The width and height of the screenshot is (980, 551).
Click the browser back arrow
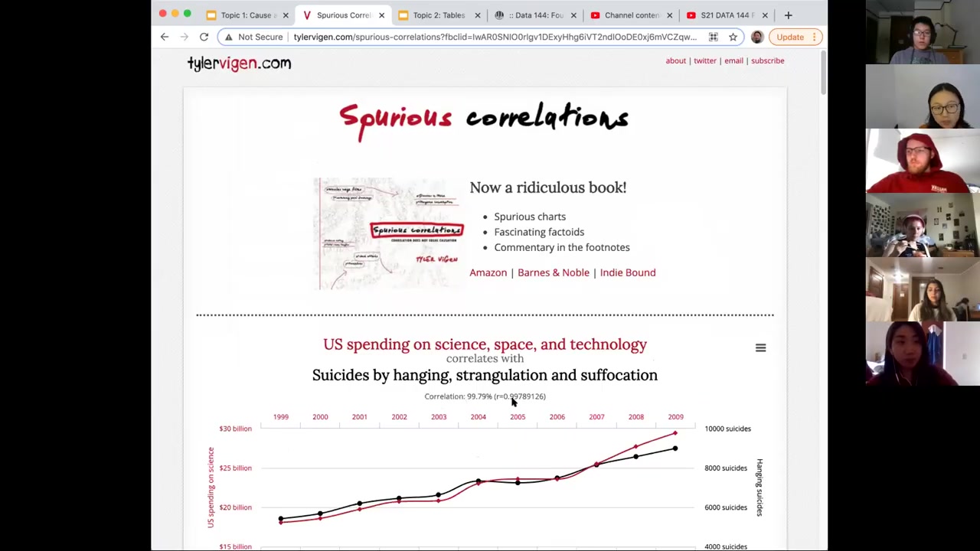[165, 37]
